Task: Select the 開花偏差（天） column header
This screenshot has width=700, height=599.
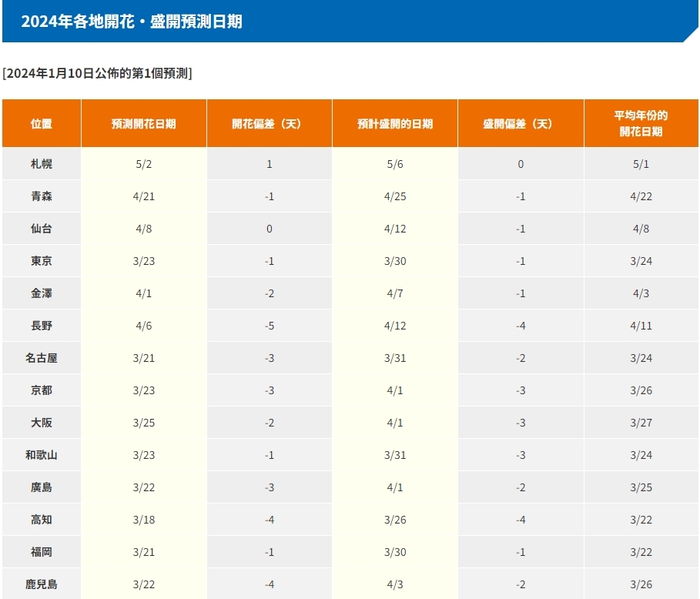Action: click(x=269, y=123)
